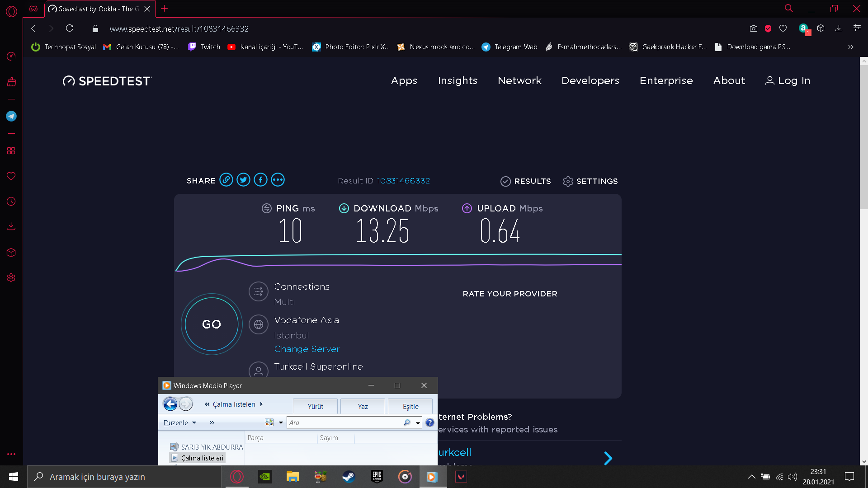Open the Düzenle dropdown menu
Viewport: 868px width, 488px height.
179,422
